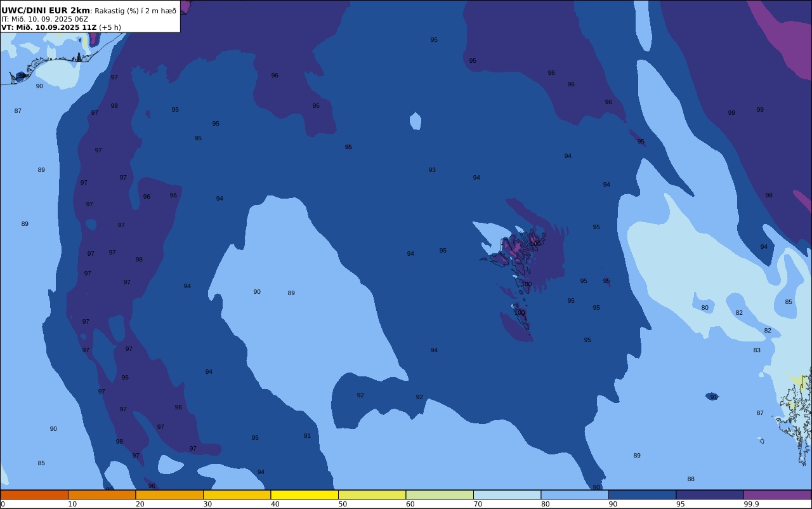Click the 80–90 light blue legend swatch
812x509 pixels.
575,494
